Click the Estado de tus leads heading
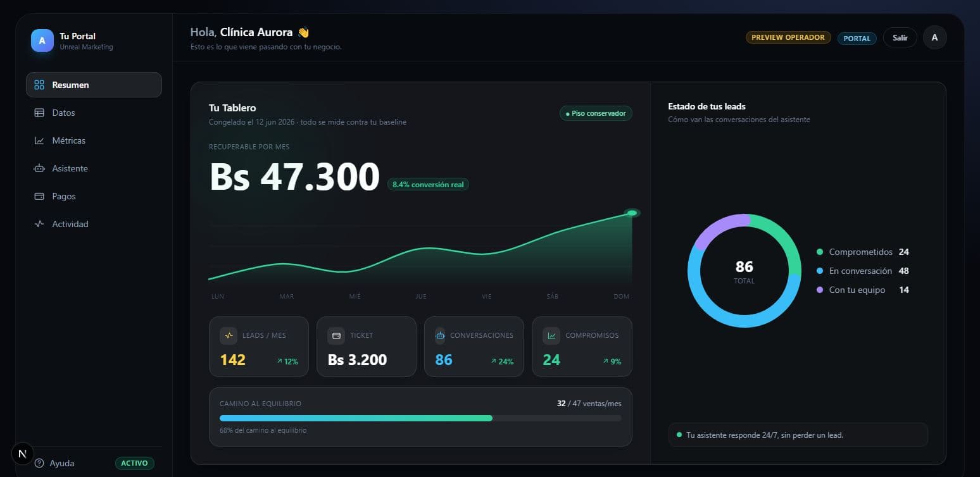Screen dimensions: 980x477 [707, 106]
